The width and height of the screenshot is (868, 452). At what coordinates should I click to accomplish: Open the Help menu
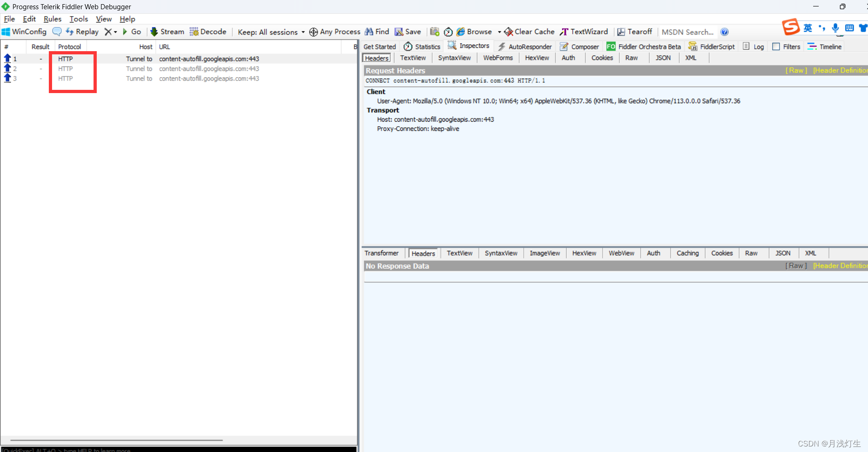pyautogui.click(x=127, y=19)
